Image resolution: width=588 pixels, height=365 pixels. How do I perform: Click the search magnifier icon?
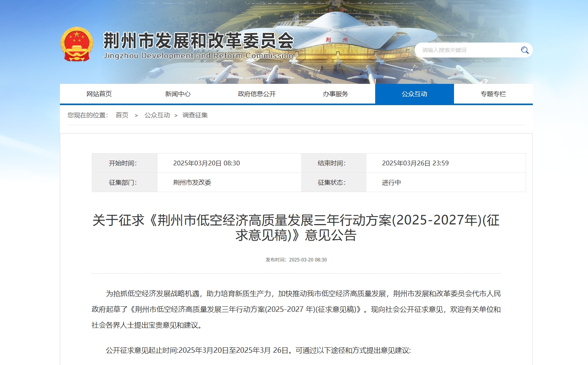point(525,50)
